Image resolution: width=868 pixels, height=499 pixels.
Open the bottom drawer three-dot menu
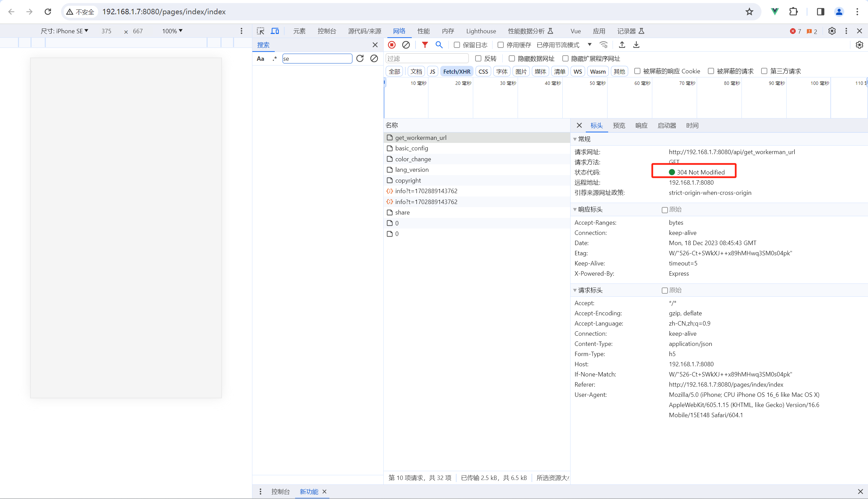coord(260,492)
